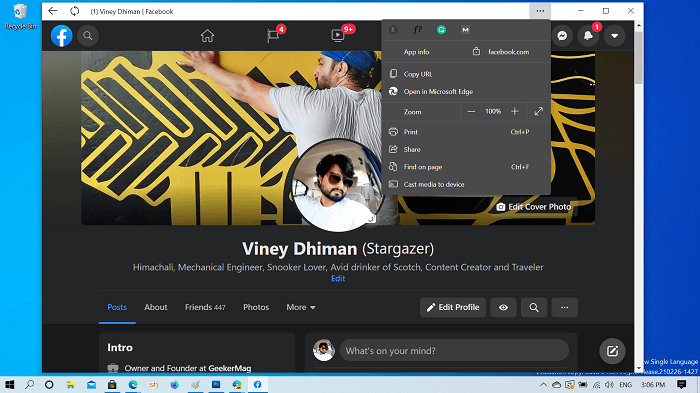Click the facebook.com site lock entry
Viewport: 700px width, 393px height.
(x=501, y=52)
